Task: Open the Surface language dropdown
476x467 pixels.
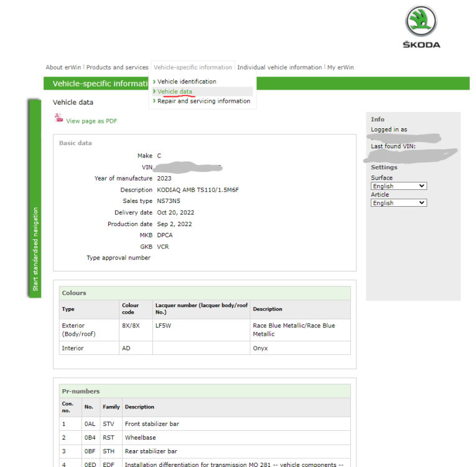Action: point(399,186)
